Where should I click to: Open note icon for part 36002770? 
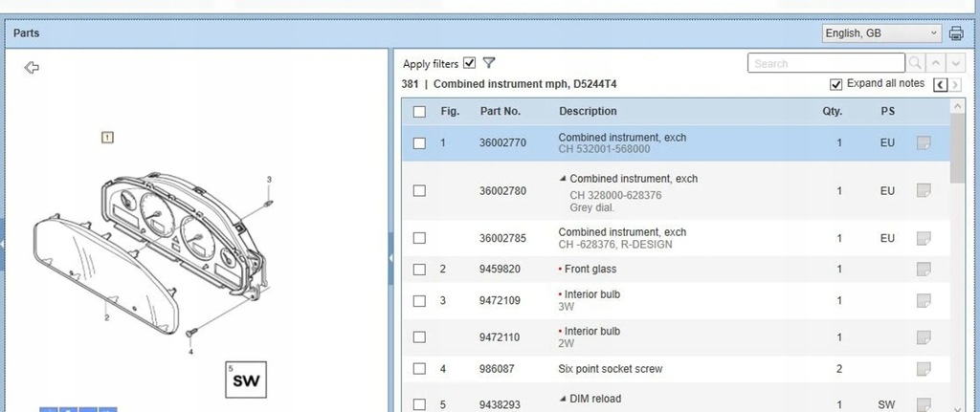(x=924, y=143)
